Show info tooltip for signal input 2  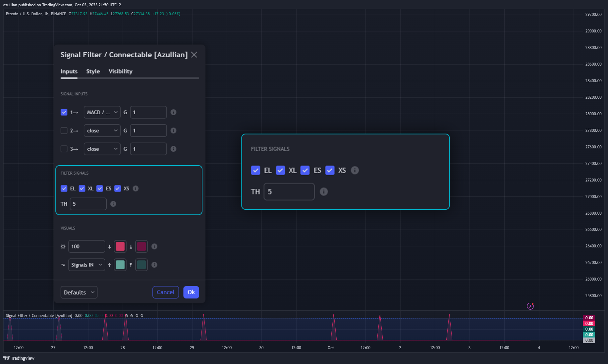pos(173,130)
